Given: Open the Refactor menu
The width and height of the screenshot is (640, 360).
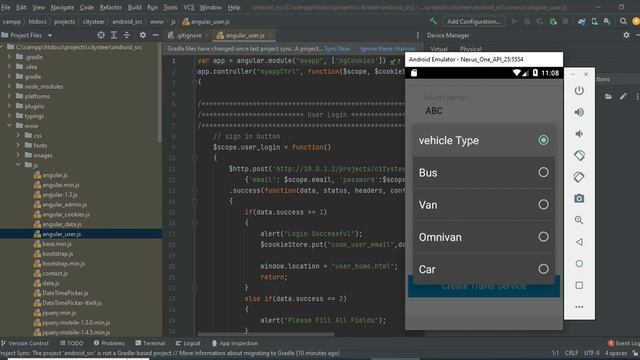Looking at the screenshot, I should point(111,7).
